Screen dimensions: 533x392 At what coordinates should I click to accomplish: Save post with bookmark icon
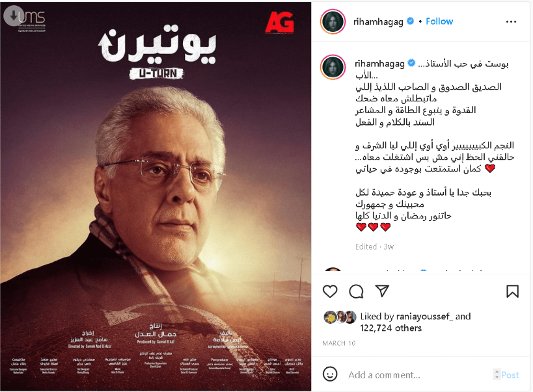click(x=512, y=291)
